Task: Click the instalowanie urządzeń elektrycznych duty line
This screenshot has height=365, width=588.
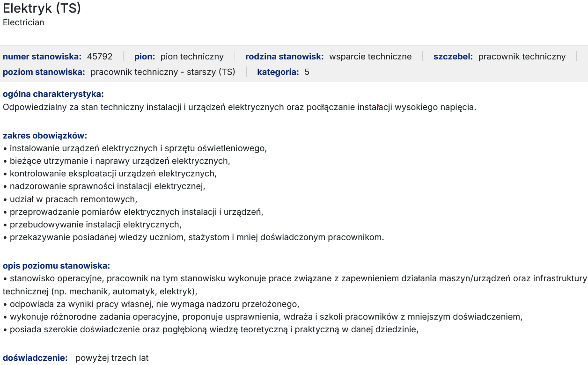Action: tap(138, 148)
